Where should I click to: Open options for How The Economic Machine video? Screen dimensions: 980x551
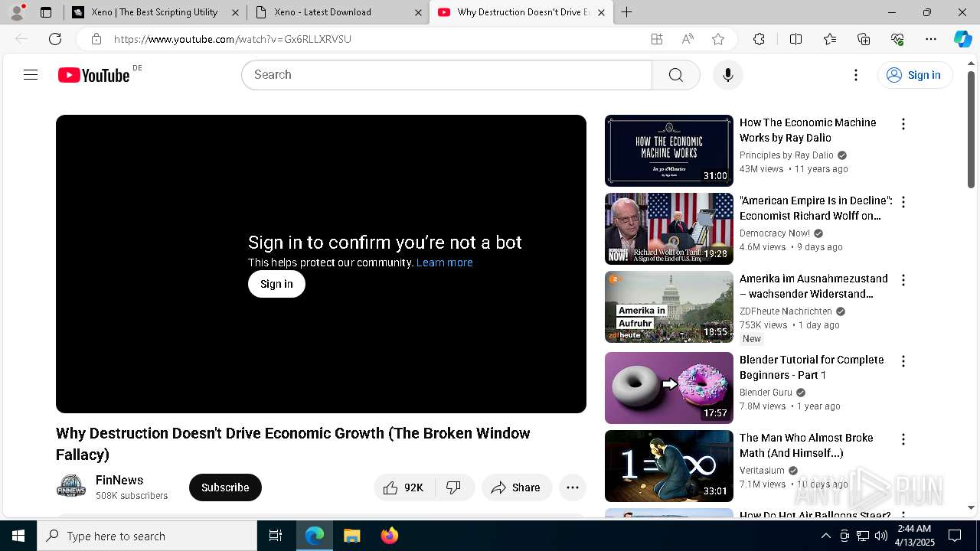[x=903, y=124]
